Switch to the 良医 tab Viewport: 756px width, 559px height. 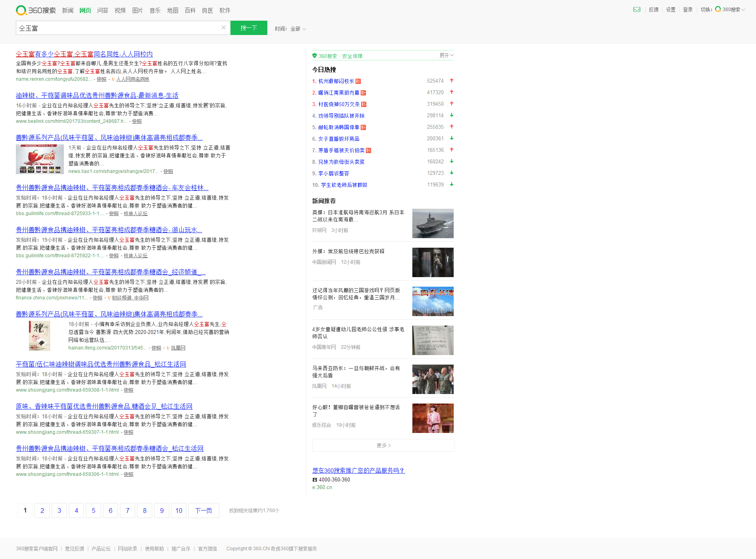pos(207,10)
